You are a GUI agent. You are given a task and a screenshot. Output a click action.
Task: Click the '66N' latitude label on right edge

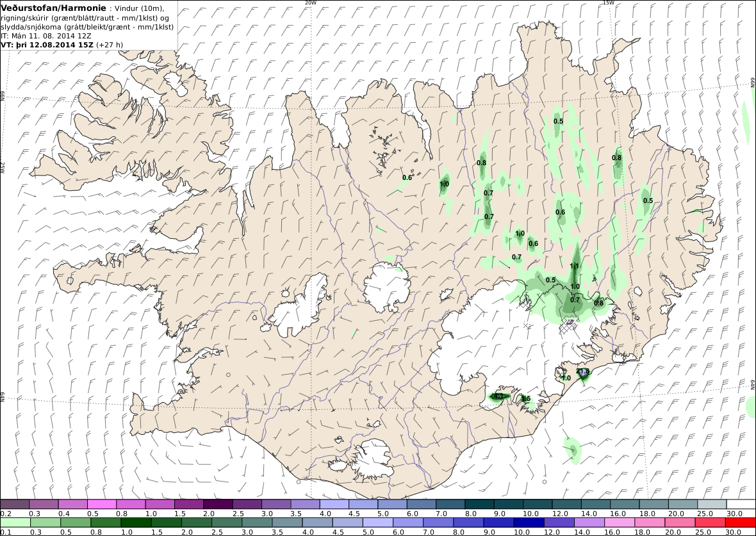753,82
